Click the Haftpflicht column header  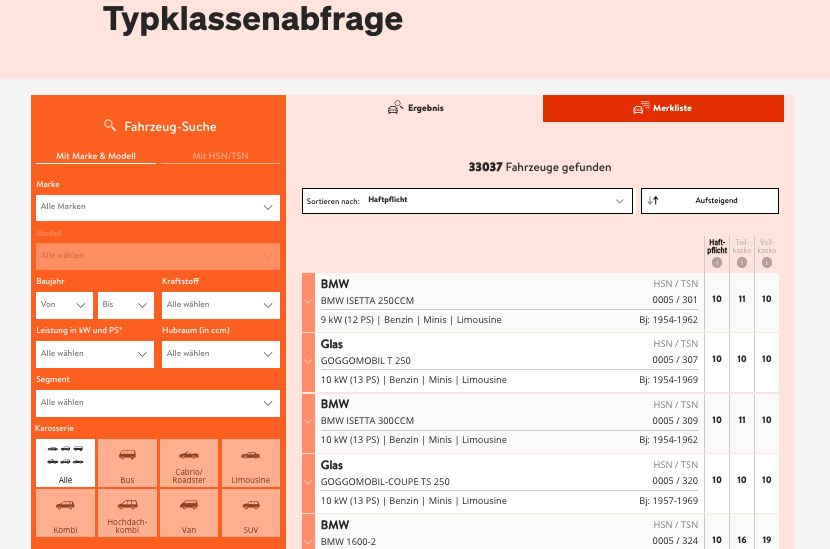click(717, 246)
